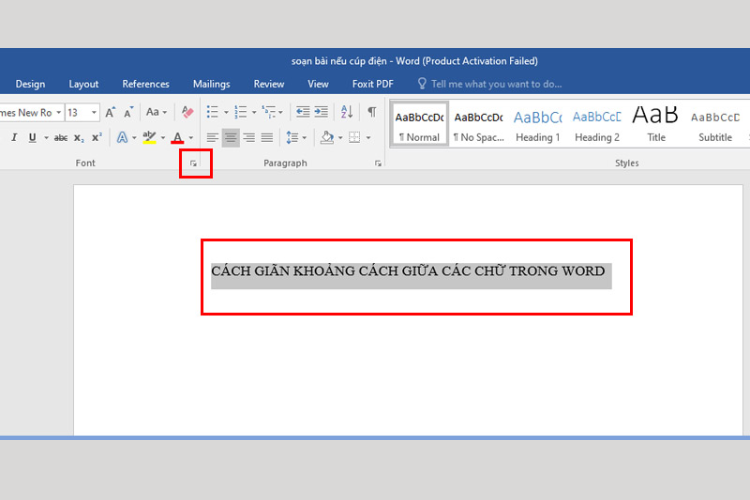Open the Design tab
This screenshot has height=500, width=750.
(30, 84)
